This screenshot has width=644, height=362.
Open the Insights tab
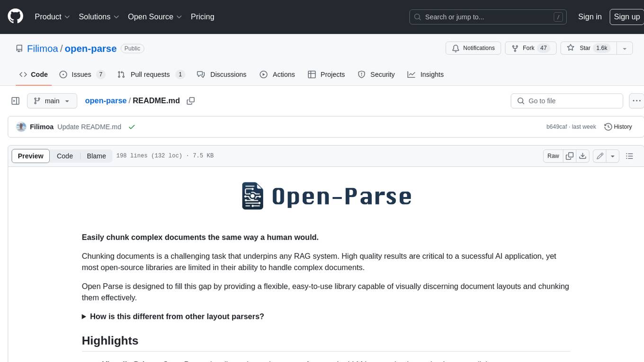pyautogui.click(x=426, y=74)
